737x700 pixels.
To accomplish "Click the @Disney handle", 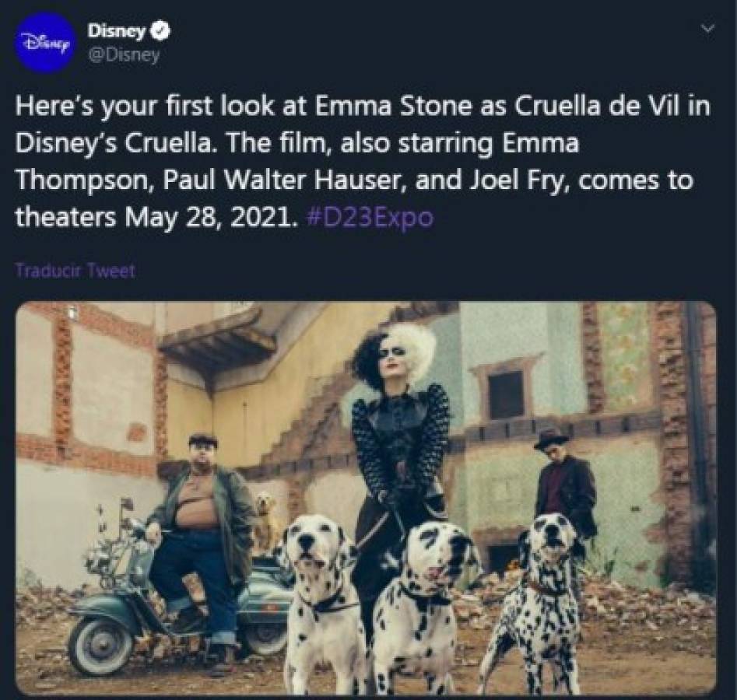I will click(x=124, y=55).
